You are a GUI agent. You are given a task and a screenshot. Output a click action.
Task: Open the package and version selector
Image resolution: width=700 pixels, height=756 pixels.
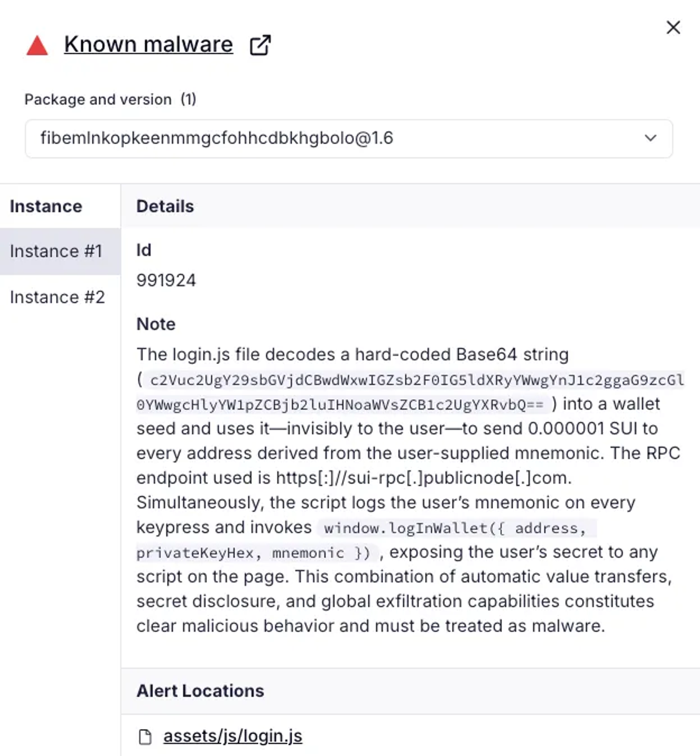pos(348,138)
